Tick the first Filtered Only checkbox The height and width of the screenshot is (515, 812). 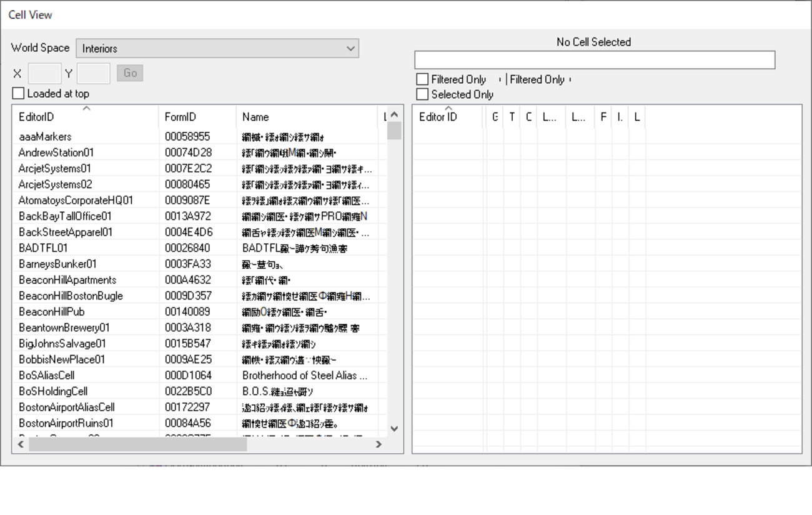pyautogui.click(x=423, y=79)
